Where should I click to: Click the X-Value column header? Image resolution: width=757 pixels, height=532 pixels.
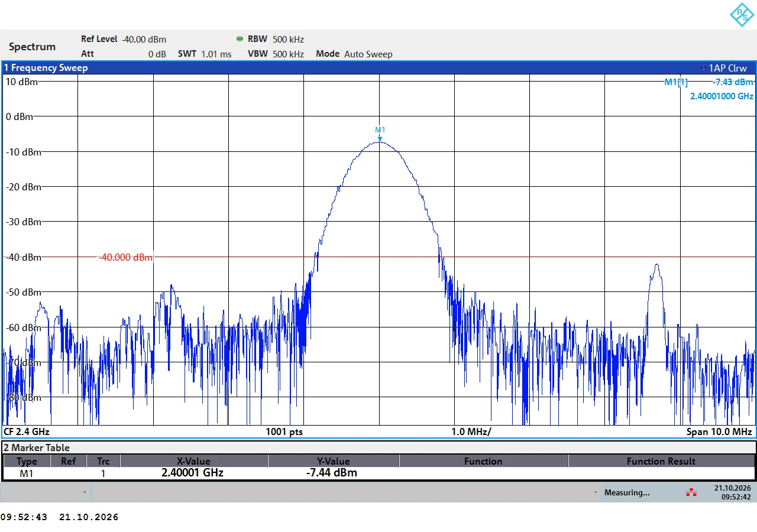[193, 461]
